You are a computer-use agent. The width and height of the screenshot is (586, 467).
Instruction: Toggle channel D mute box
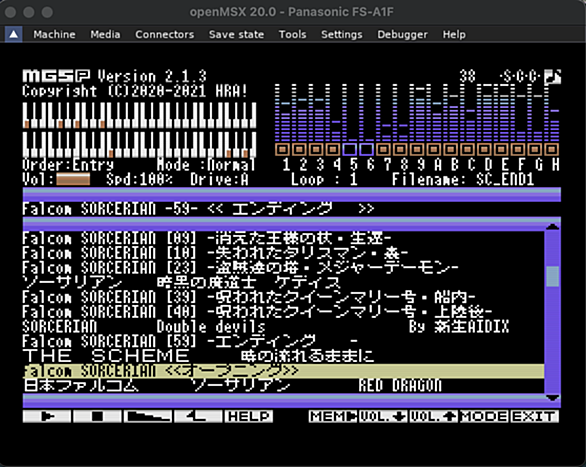485,149
